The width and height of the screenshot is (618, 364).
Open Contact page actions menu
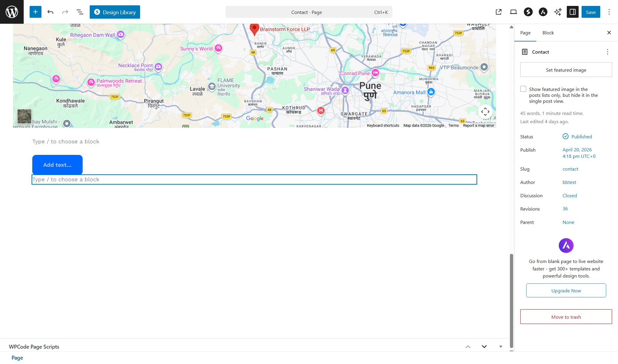[608, 52]
